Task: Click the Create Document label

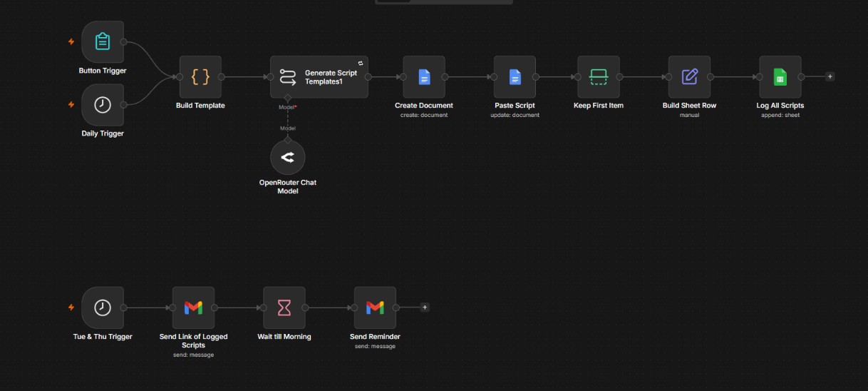Action: click(424, 106)
